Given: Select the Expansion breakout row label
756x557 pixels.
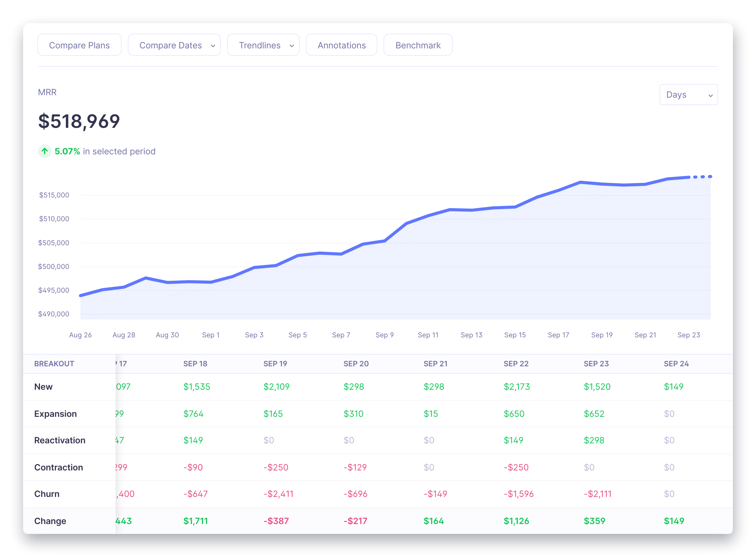Looking at the screenshot, I should [55, 413].
